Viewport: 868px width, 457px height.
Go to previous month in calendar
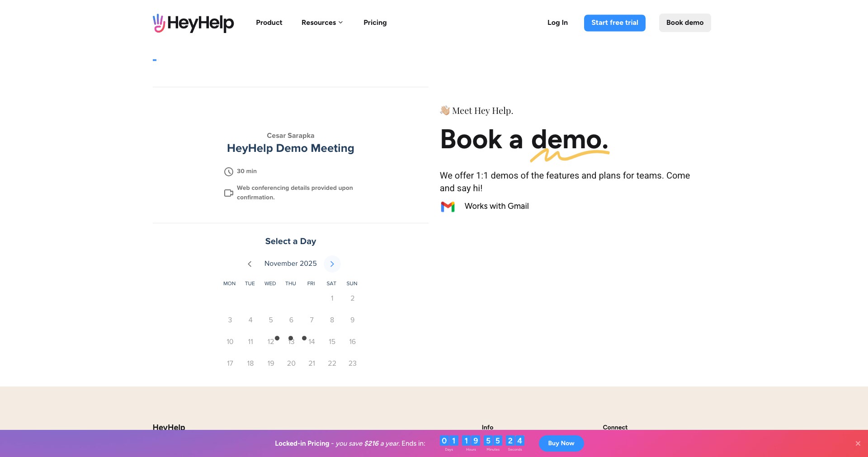(250, 264)
